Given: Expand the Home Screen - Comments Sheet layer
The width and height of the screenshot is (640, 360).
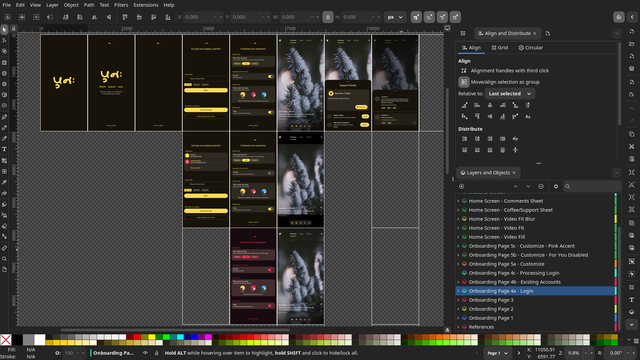Looking at the screenshot, I should (458, 201).
